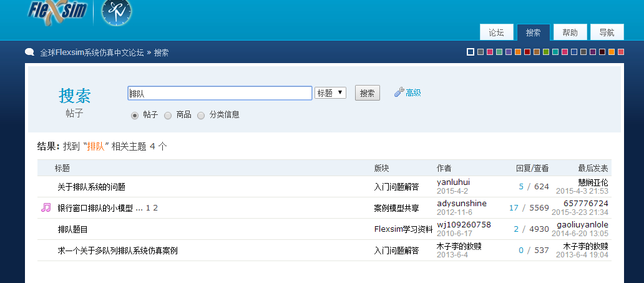Open the 论坛 tab
This screenshot has height=283, width=644.
(x=496, y=32)
